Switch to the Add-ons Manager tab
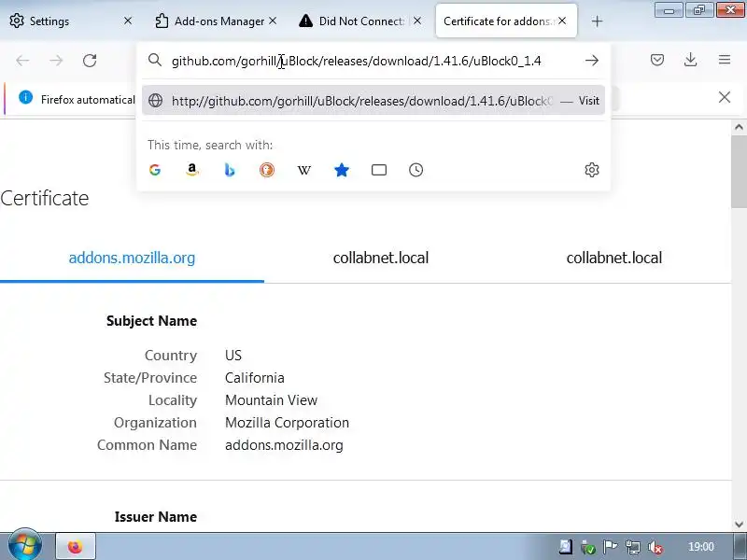The height and width of the screenshot is (560, 747). click(217, 21)
